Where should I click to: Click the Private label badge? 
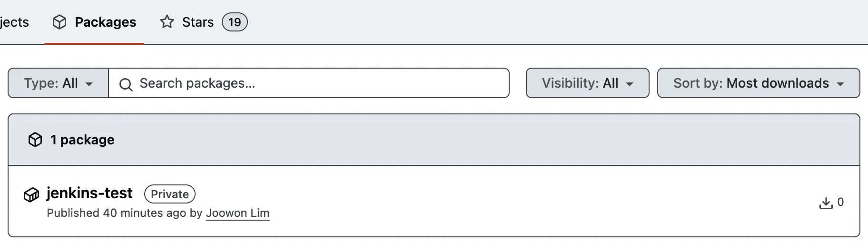click(x=170, y=194)
